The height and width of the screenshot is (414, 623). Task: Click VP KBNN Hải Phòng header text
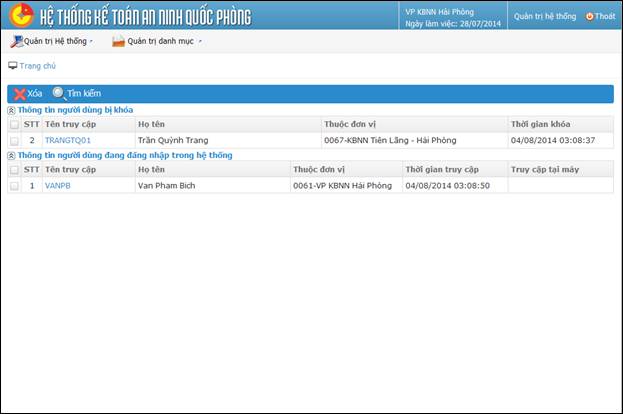click(x=439, y=12)
